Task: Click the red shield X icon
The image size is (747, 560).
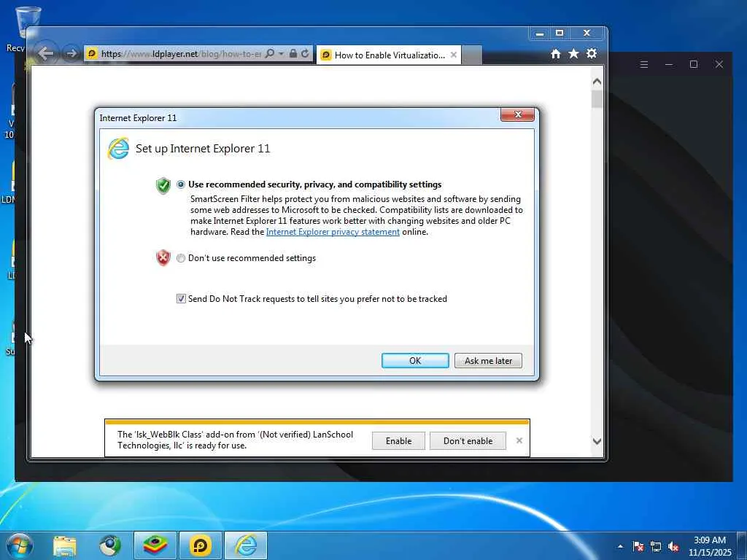Action: (x=163, y=257)
